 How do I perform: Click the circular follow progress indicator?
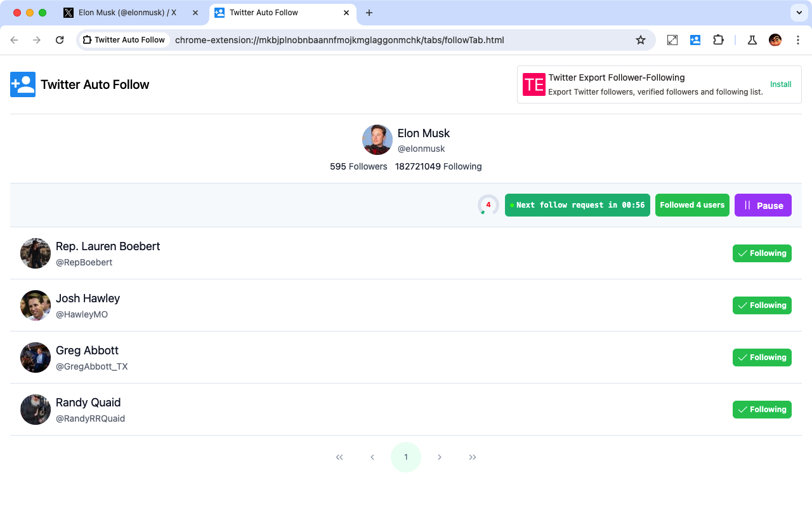pyautogui.click(x=488, y=205)
